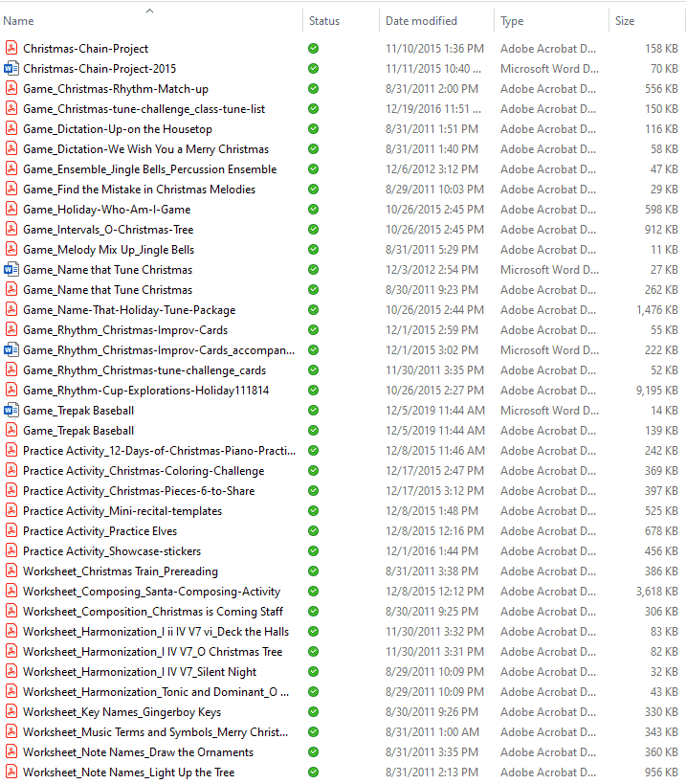
Task: Click PDF icon of Worksheet_Key Names_Gingerboy Keys
Action: point(11,712)
